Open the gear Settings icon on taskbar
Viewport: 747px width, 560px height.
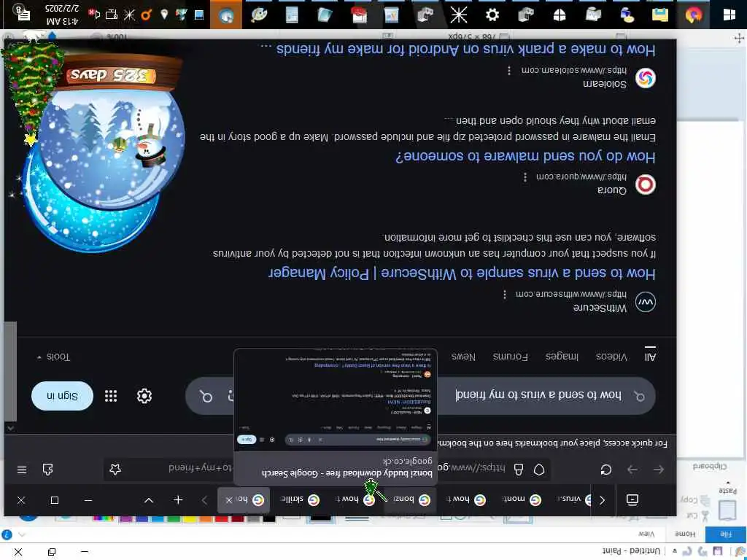(x=492, y=15)
